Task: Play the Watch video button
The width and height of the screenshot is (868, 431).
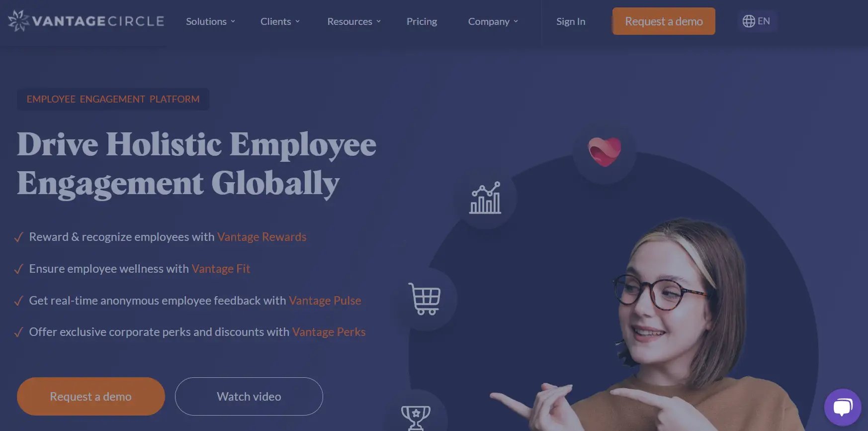Action: pos(249,396)
